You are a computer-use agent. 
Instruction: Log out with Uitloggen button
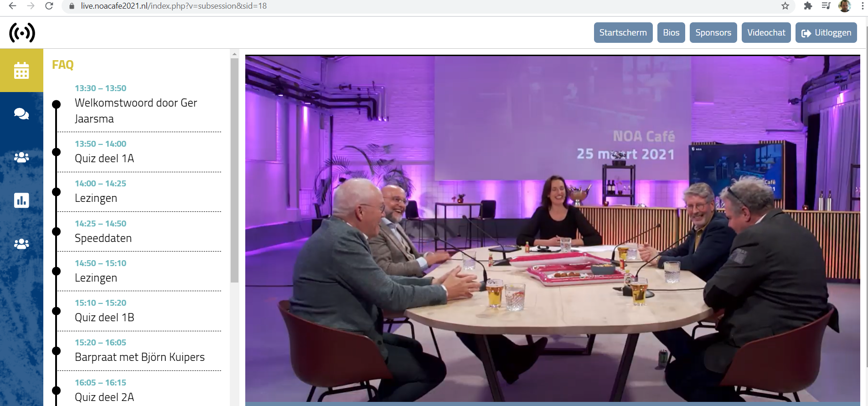tap(826, 33)
